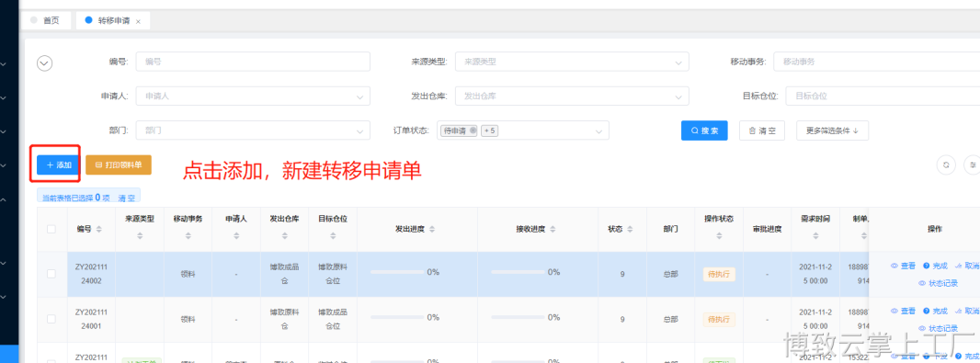The image size is (980, 363).
Task: Open the 来源类型 dropdown
Action: pyautogui.click(x=572, y=62)
